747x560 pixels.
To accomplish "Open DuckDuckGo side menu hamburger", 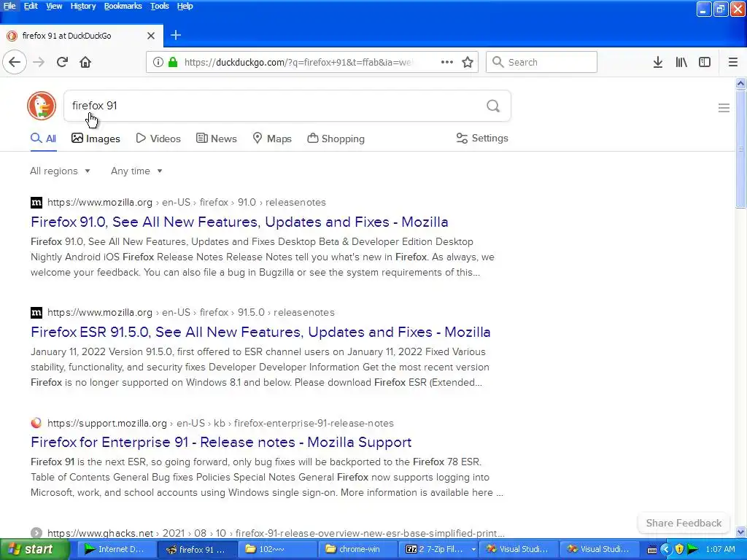I will pos(724,108).
